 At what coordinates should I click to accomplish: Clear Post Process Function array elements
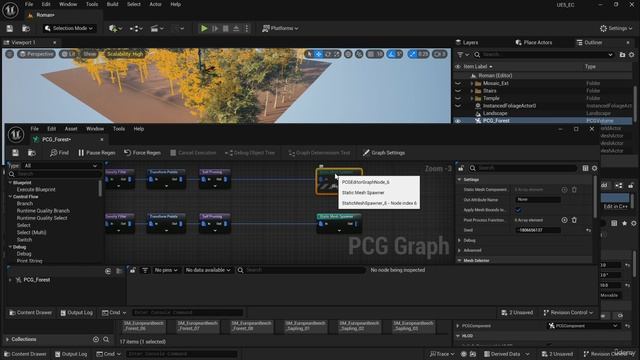(574, 220)
